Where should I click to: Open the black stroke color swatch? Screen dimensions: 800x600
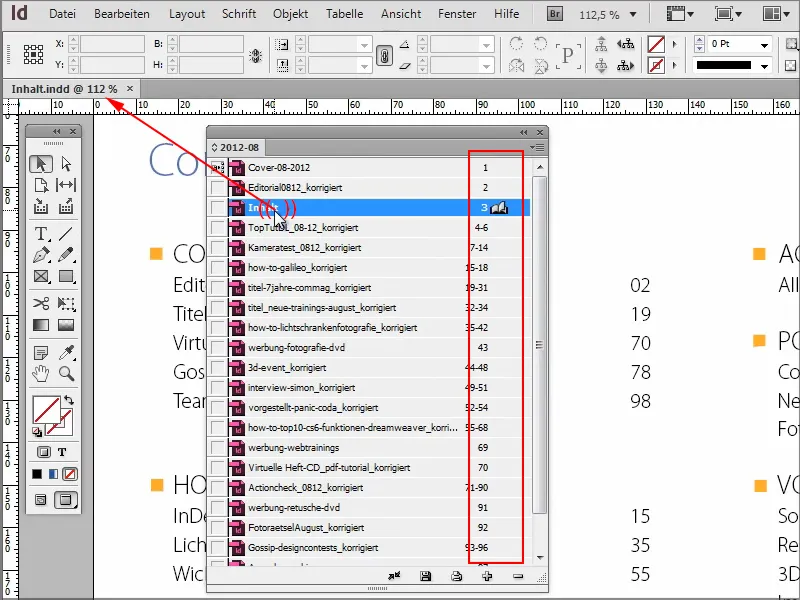735,68
